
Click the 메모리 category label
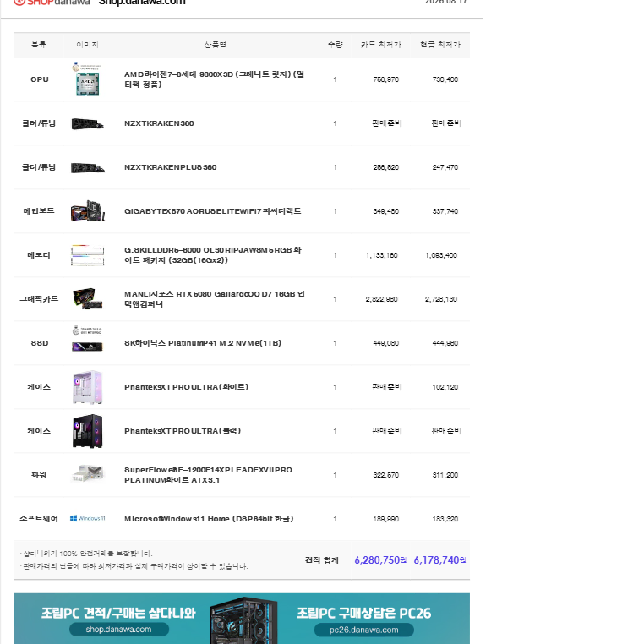point(39,255)
